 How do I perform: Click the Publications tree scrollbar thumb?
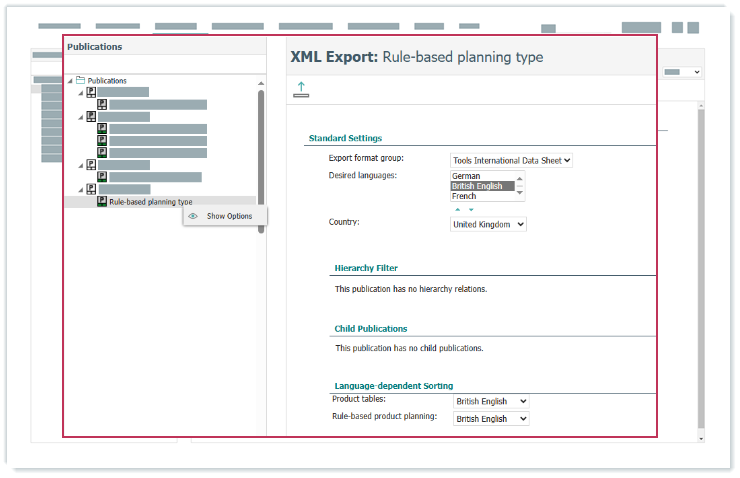[261, 161]
